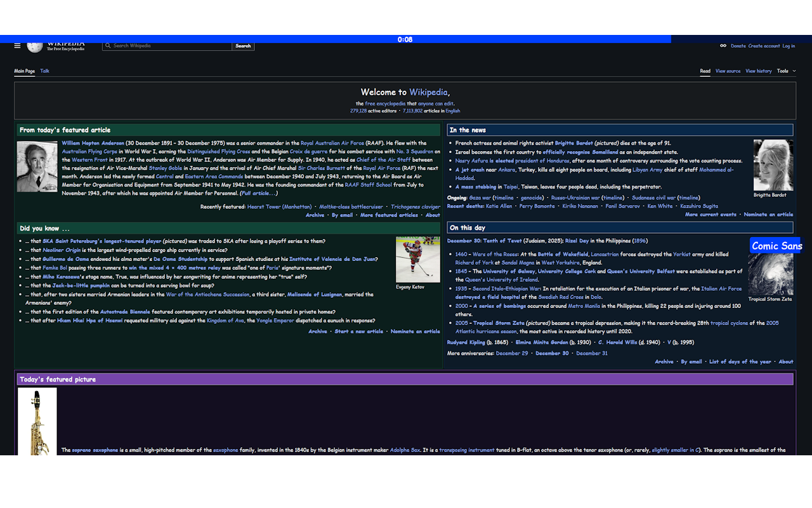Open the 7,113,802 articles count link

pyautogui.click(x=412, y=110)
